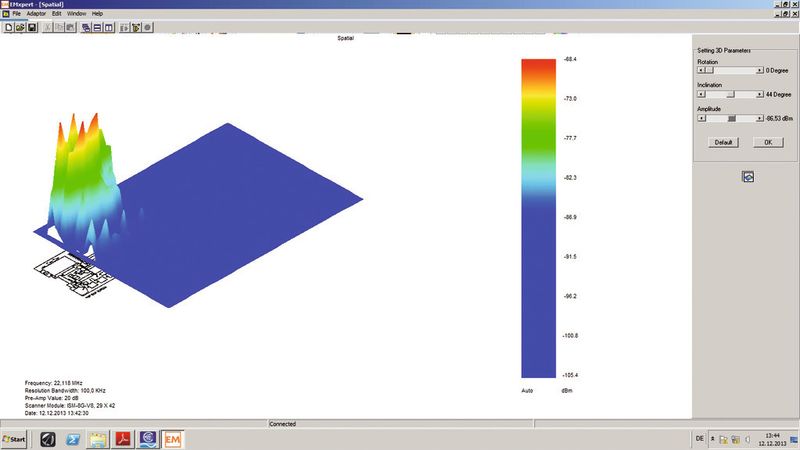
Task: Click the round record toolbar icon
Action: [x=147, y=28]
